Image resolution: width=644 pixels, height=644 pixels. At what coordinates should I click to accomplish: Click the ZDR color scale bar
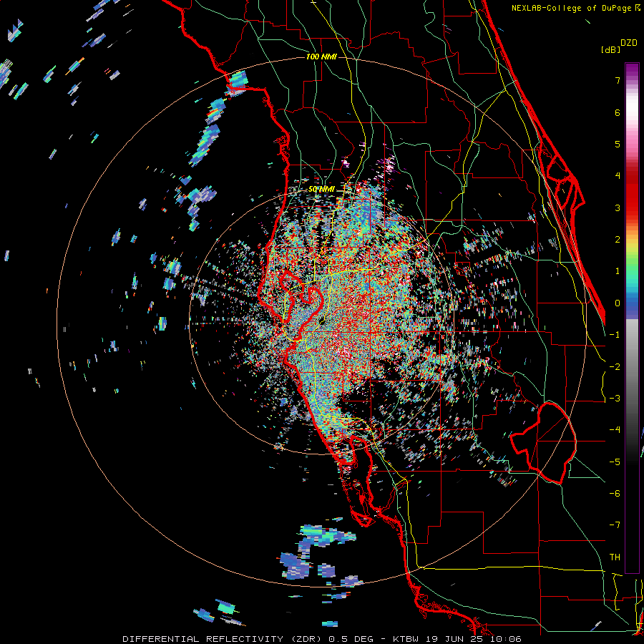pyautogui.click(x=632, y=318)
